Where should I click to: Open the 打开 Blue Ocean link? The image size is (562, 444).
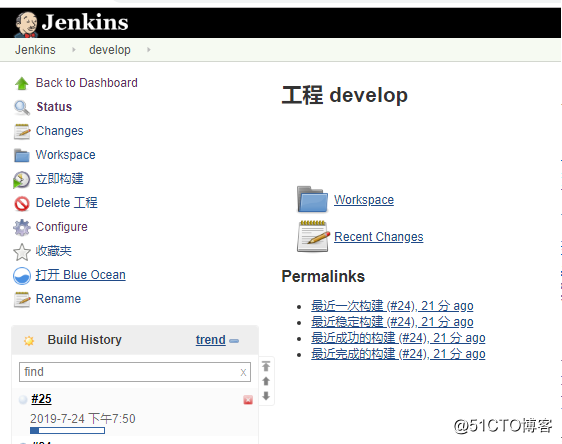point(81,275)
